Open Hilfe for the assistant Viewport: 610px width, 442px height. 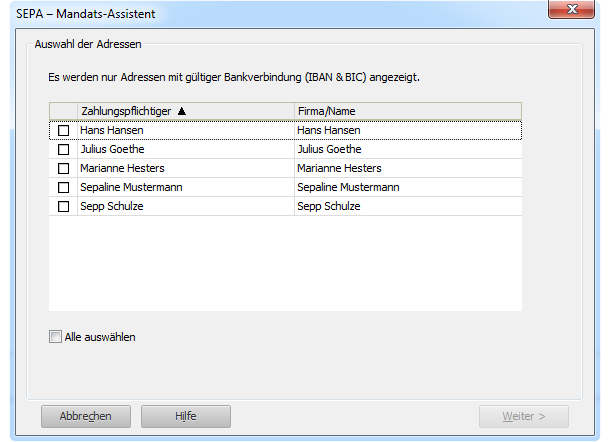pos(186,416)
